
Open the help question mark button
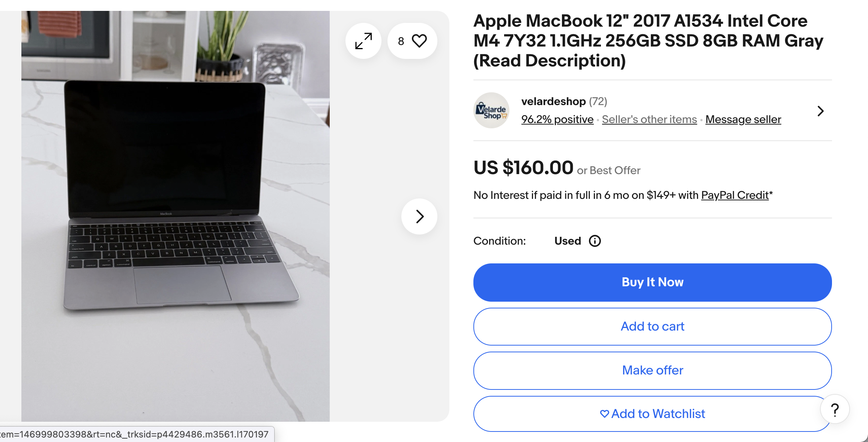coord(835,409)
